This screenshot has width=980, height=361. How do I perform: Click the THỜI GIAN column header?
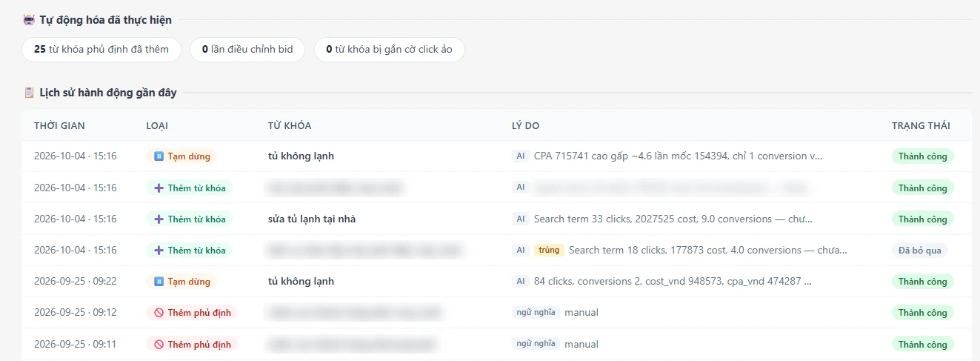[59, 126]
